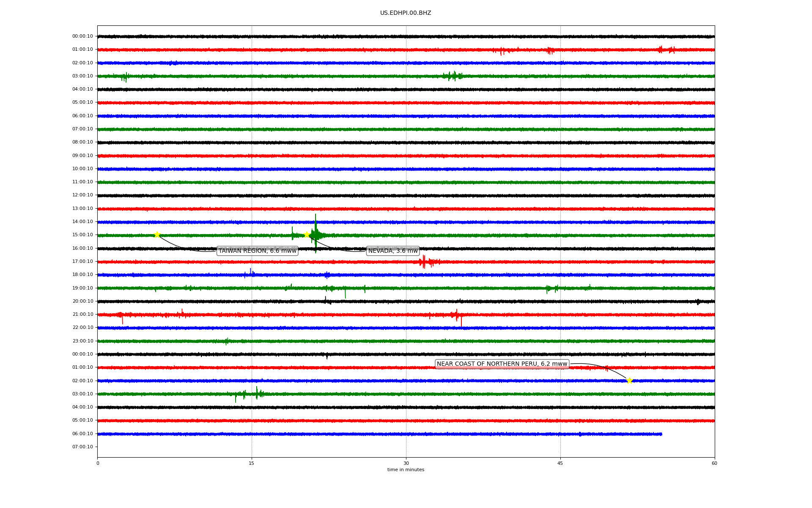The width and height of the screenshot is (812, 508).
Task: Click the NEAR COAST OF NORTHERN PERU label
Action: (502, 364)
